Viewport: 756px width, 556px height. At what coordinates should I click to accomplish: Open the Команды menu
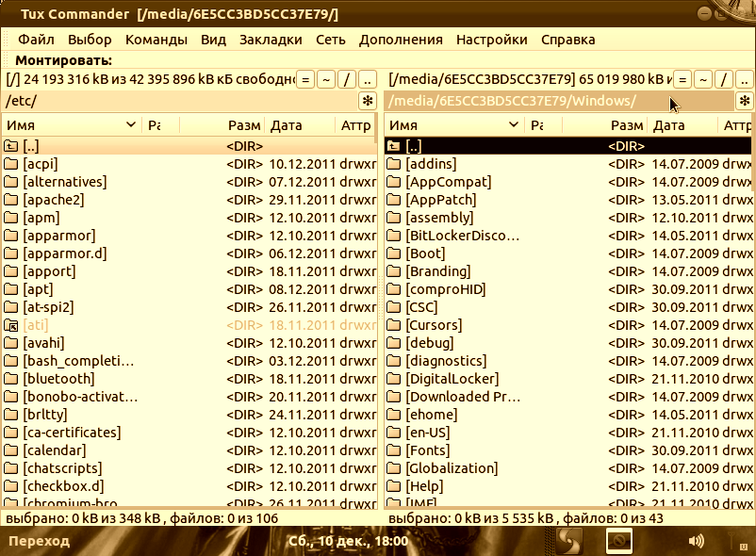click(x=156, y=40)
